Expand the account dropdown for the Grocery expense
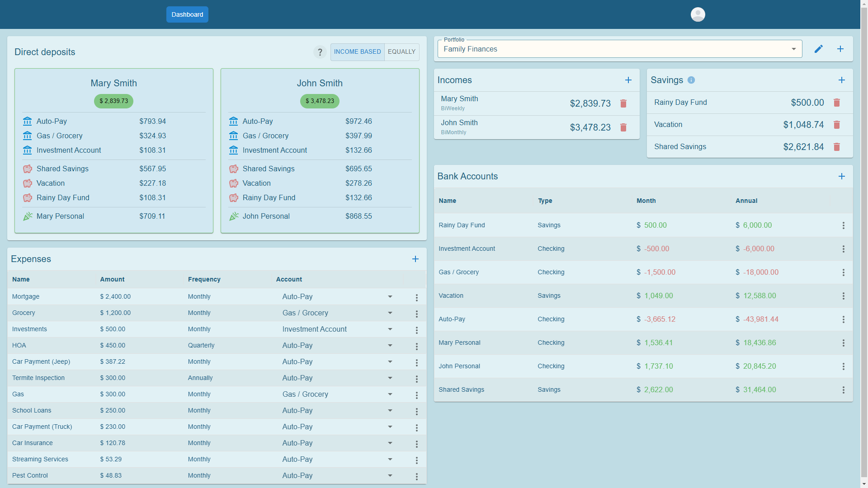The width and height of the screenshot is (868, 488). click(x=390, y=313)
